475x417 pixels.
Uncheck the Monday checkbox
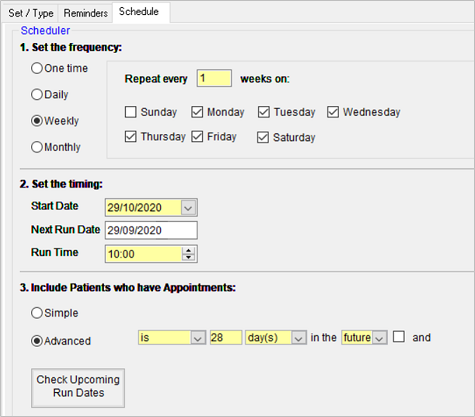tap(197, 112)
